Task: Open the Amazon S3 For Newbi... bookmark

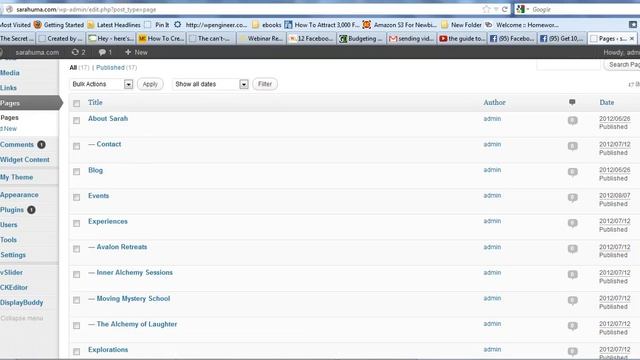Action: [x=400, y=25]
